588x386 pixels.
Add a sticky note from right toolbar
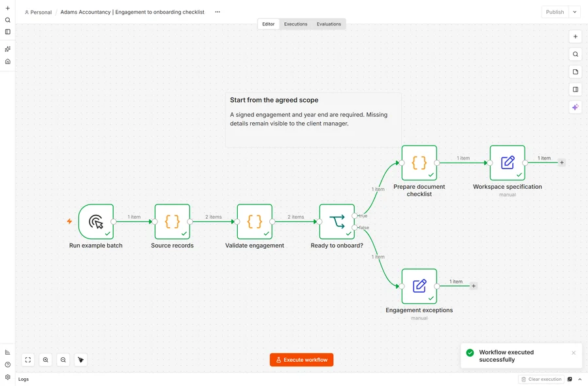click(575, 72)
